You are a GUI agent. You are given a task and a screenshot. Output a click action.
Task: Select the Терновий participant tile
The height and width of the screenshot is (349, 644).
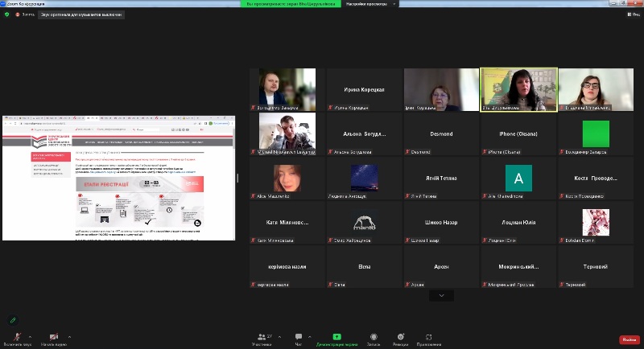596,266
